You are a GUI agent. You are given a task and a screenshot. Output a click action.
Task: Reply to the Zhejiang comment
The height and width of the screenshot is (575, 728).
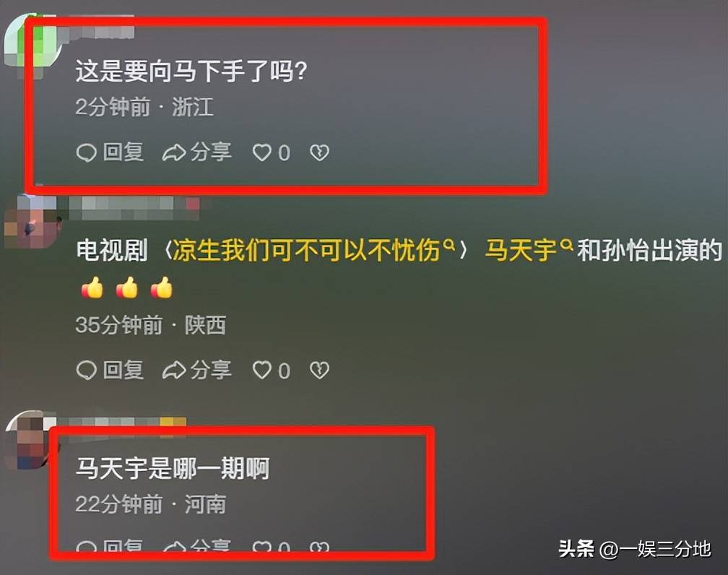coord(110,152)
